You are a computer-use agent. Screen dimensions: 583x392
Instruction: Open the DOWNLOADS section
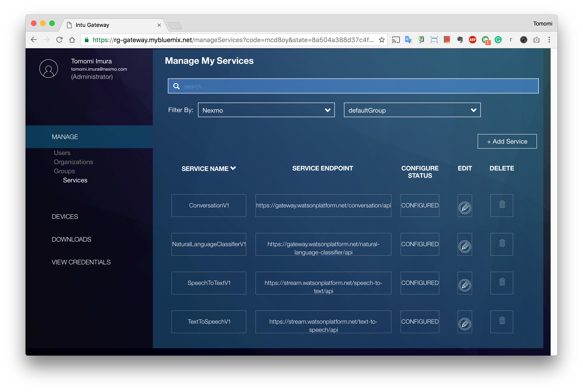(71, 240)
